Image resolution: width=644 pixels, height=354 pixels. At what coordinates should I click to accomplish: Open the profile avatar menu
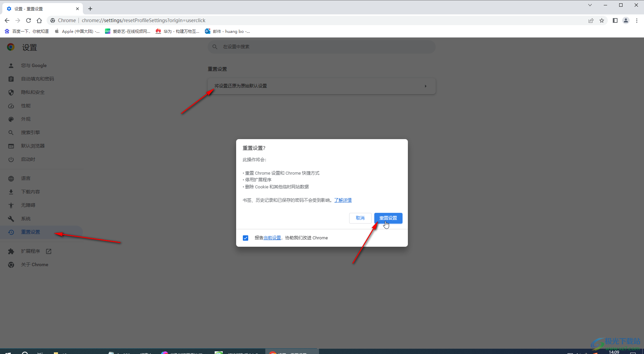626,20
